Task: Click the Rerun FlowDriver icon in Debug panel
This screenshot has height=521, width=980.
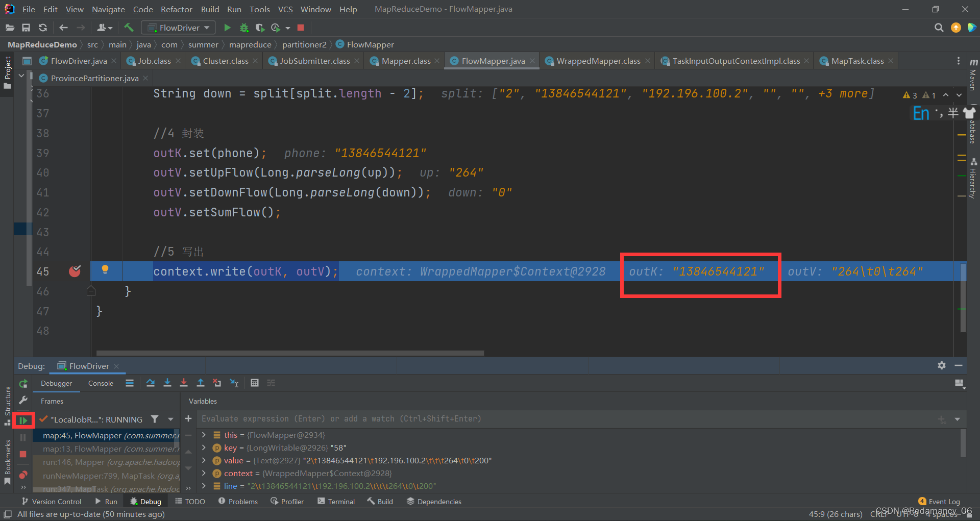Action: coord(23,384)
